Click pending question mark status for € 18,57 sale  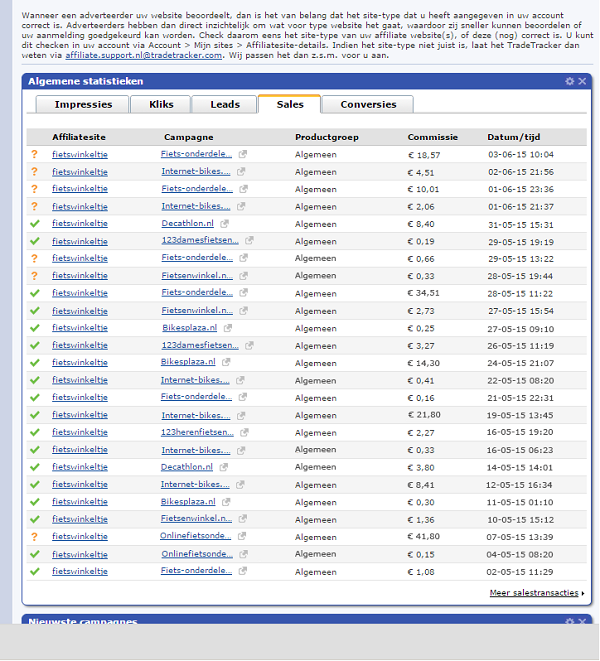click(35, 154)
